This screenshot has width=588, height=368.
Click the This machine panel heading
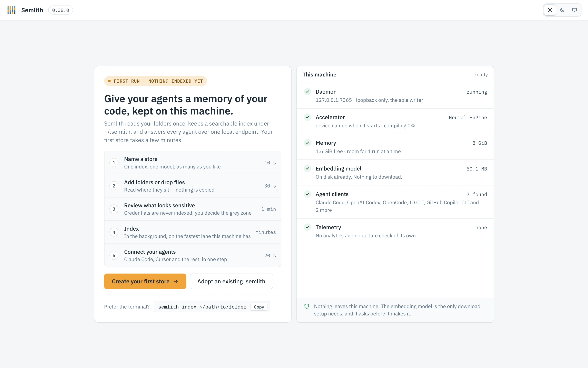(x=320, y=74)
